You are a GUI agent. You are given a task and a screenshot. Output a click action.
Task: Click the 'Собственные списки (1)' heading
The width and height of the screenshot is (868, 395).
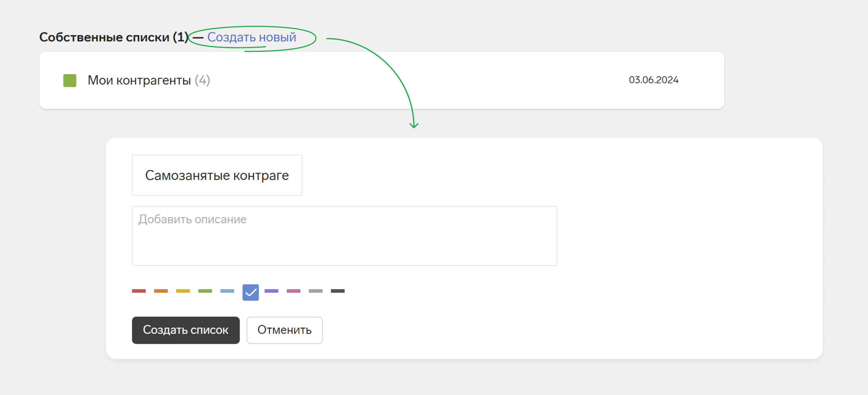coord(114,37)
